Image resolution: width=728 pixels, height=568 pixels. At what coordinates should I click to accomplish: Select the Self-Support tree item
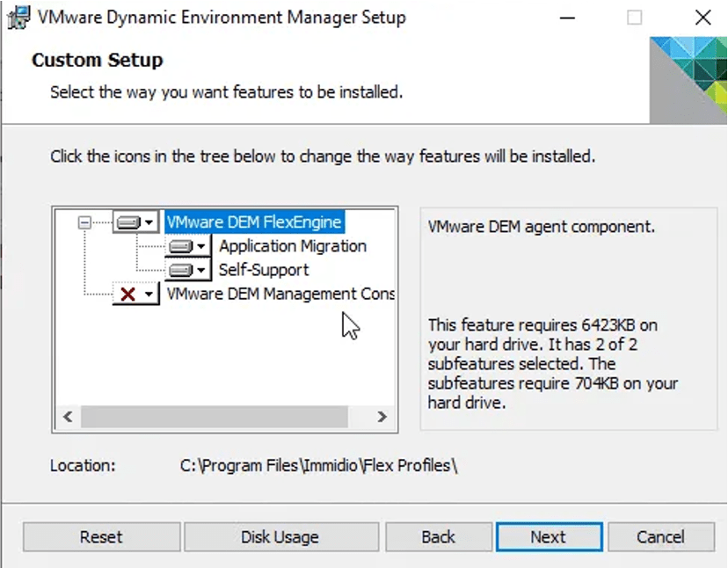(264, 270)
